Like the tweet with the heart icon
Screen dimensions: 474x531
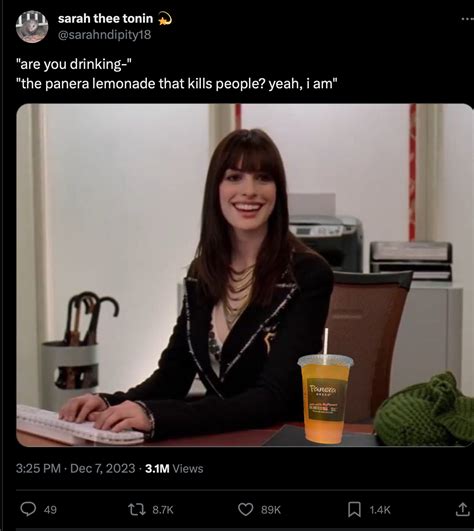245,509
